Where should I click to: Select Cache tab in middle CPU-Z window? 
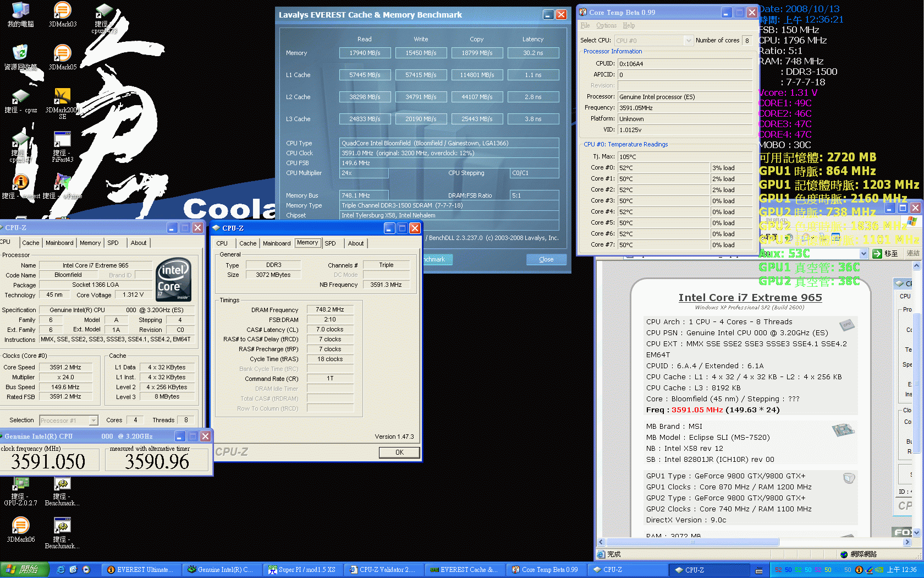(248, 243)
